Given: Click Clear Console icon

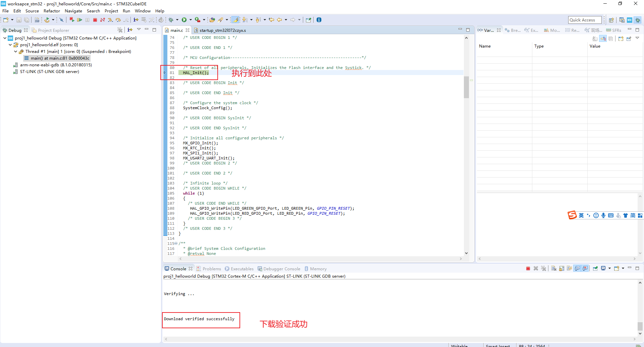Looking at the screenshot, I should click(x=553, y=268).
